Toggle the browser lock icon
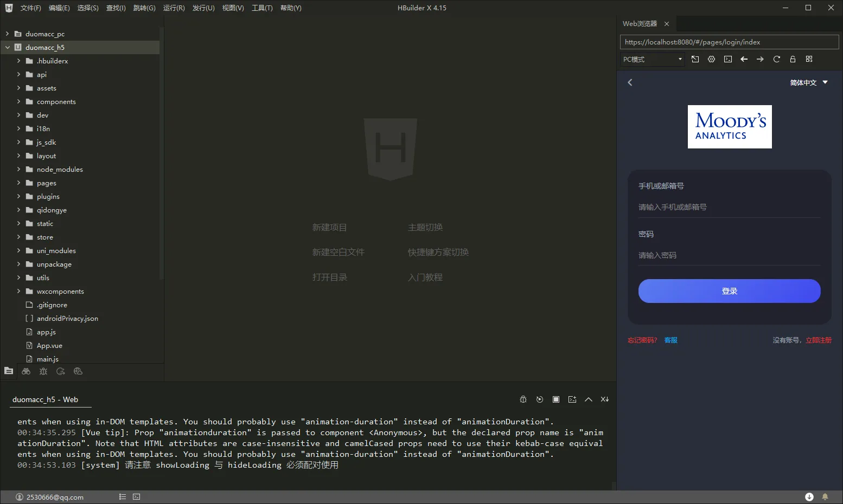Viewport: 843px width, 504px height. pos(793,59)
